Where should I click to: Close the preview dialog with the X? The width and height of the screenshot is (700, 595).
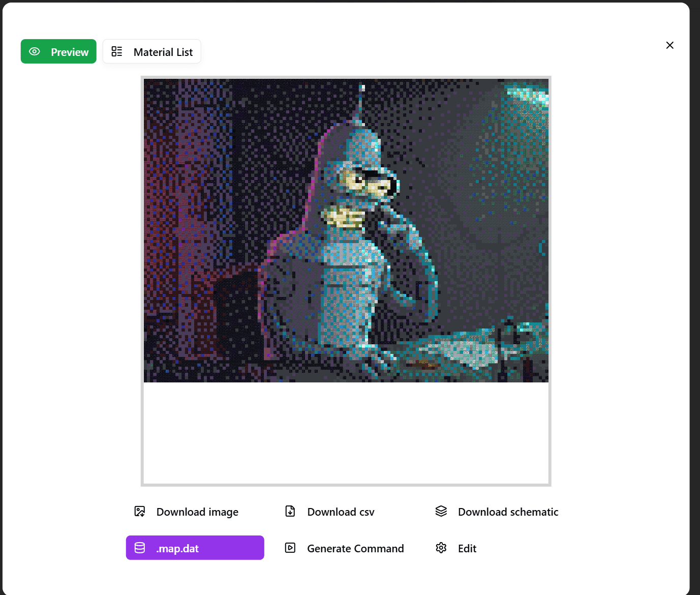tap(669, 45)
